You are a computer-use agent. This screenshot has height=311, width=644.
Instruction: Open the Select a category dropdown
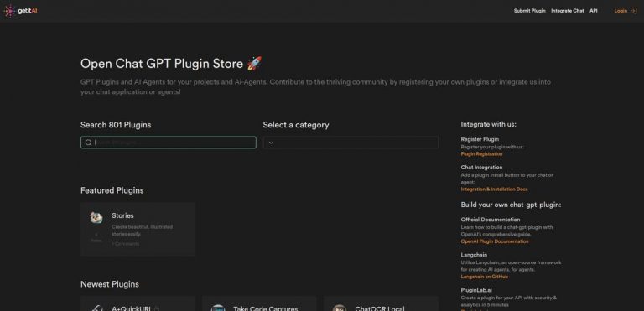351,143
